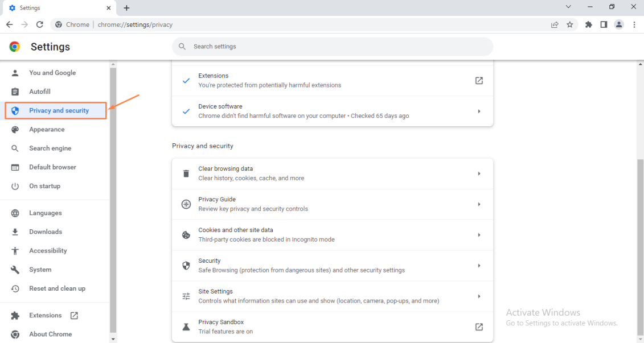Open the Extensions puzzle icon in toolbar

click(589, 24)
